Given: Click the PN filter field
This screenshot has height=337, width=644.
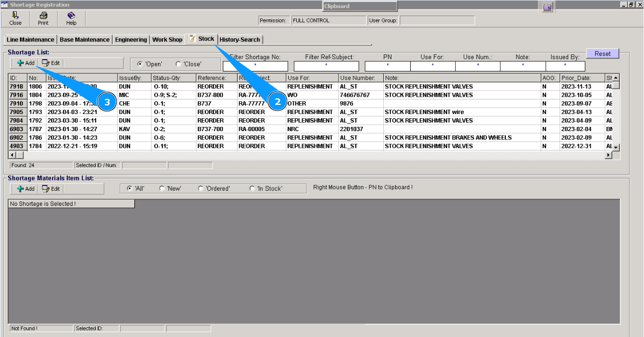Looking at the screenshot, I should [387, 66].
